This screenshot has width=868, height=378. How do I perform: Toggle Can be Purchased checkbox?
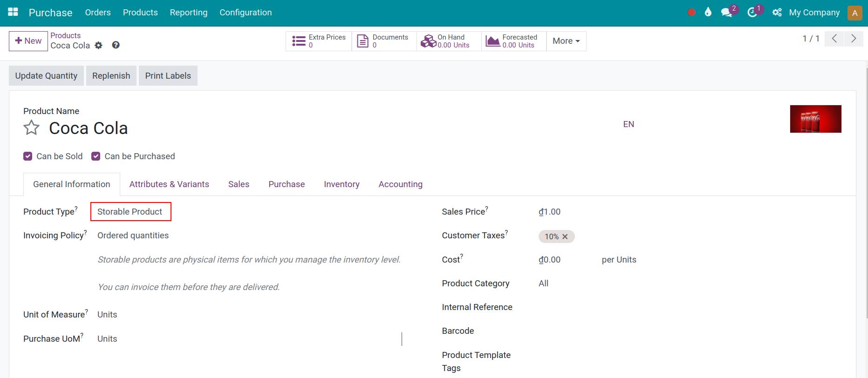tap(96, 156)
